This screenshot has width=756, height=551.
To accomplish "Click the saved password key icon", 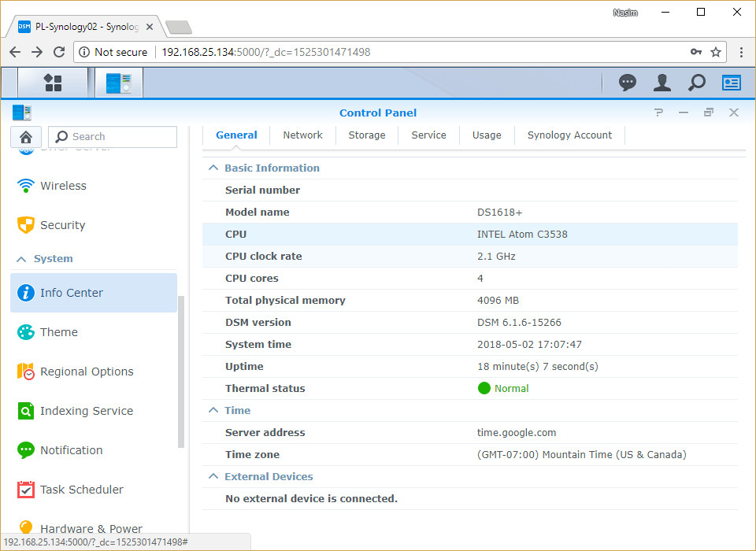I will pyautogui.click(x=695, y=52).
